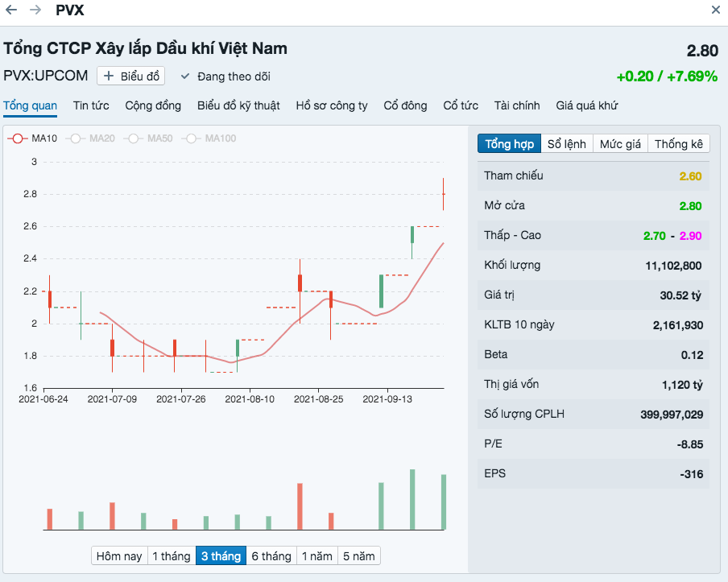Switch to the Cổ tức tab
The image size is (728, 582).
pos(461,105)
